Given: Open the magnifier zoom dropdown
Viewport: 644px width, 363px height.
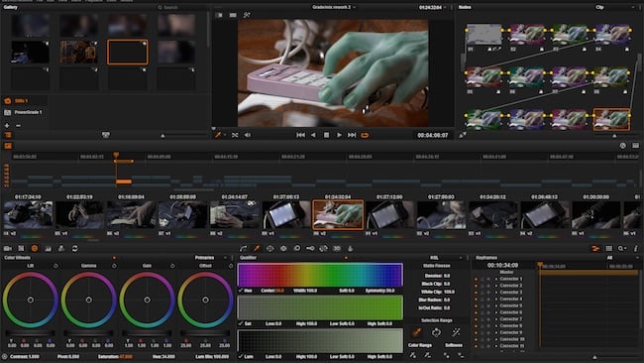Looking at the screenshot, I should [622, 248].
